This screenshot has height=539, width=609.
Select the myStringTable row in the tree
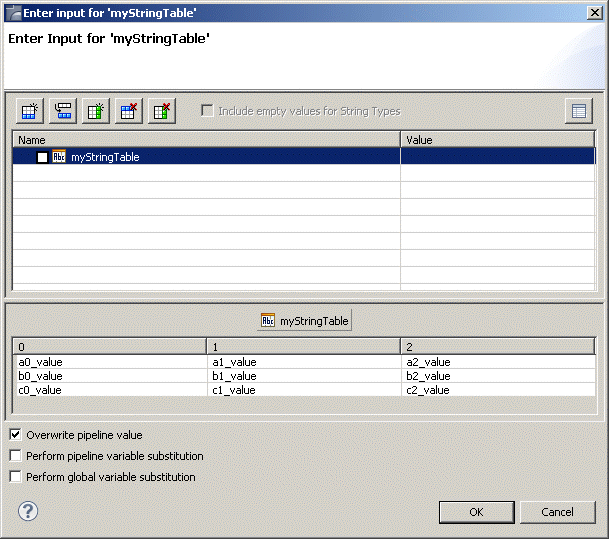105,157
